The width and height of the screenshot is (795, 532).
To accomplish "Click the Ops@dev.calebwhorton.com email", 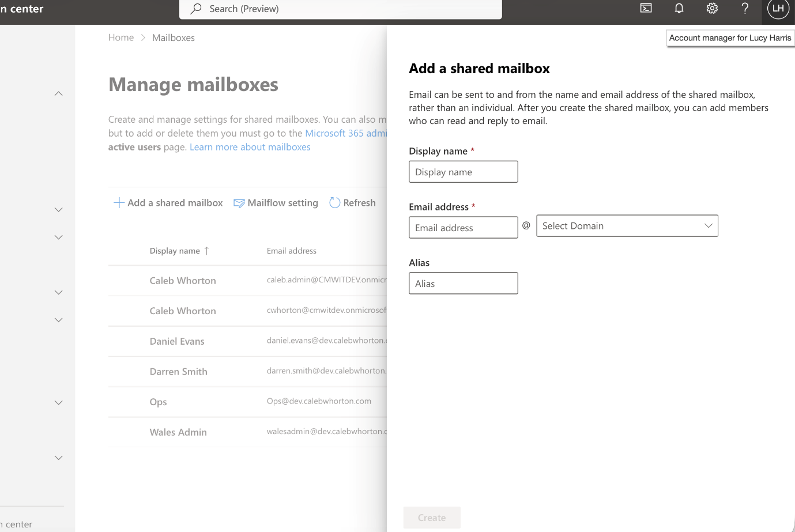I will [x=319, y=401].
